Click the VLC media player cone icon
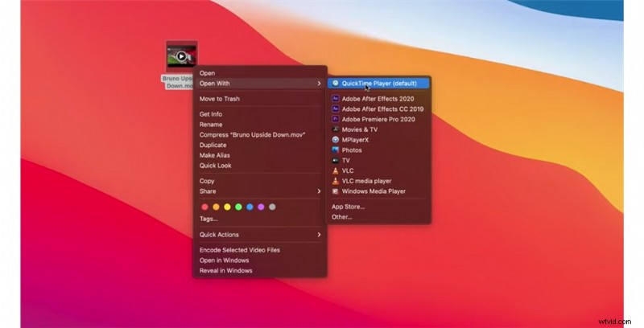This screenshot has width=644, height=328. pos(336,181)
